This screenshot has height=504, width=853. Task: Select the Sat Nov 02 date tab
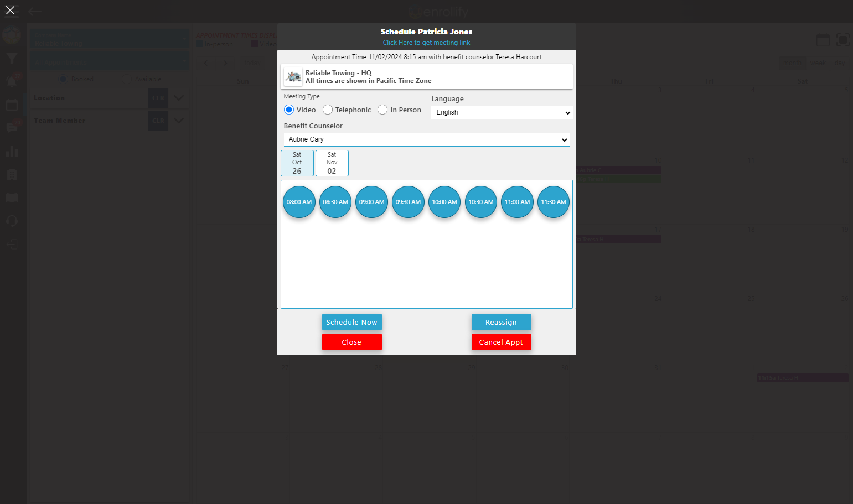tap(332, 163)
